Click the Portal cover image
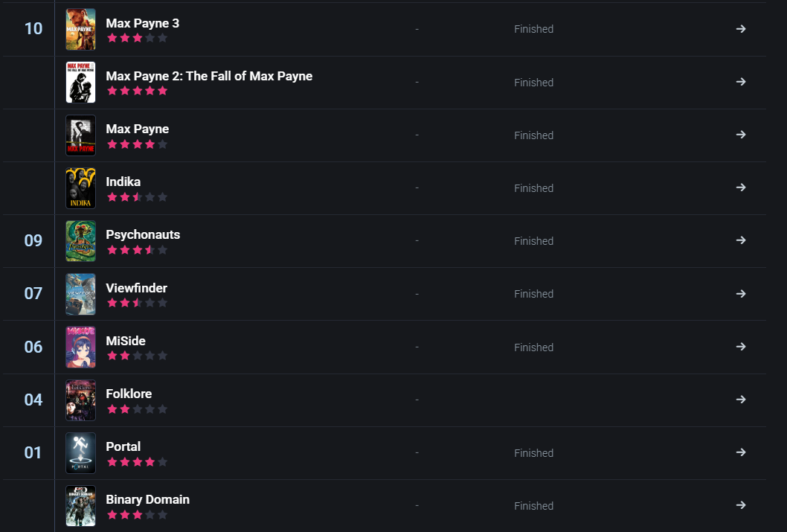This screenshot has width=787, height=532. pyautogui.click(x=80, y=452)
